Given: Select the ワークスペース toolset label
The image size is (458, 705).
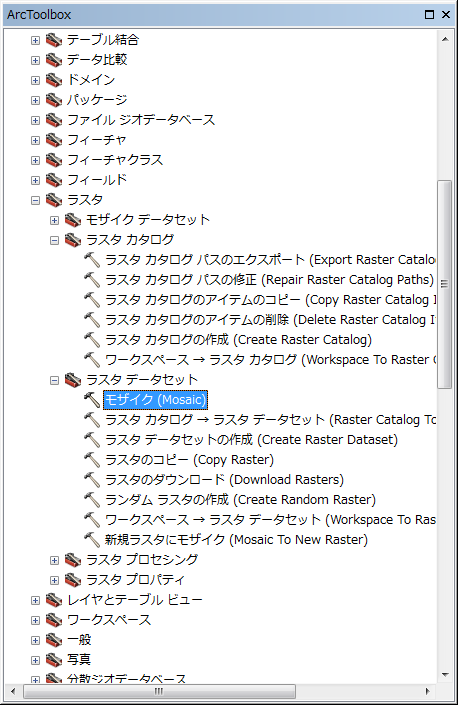Looking at the screenshot, I should tap(109, 620).
